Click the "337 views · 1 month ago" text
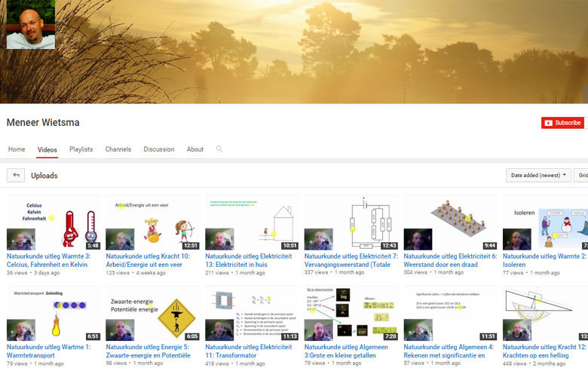The image size is (588, 368). pos(334,272)
